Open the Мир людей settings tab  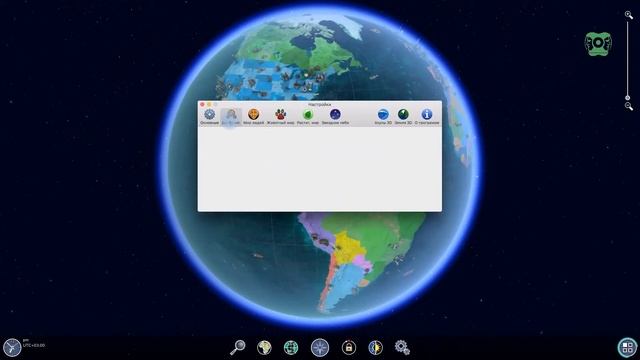tap(253, 117)
